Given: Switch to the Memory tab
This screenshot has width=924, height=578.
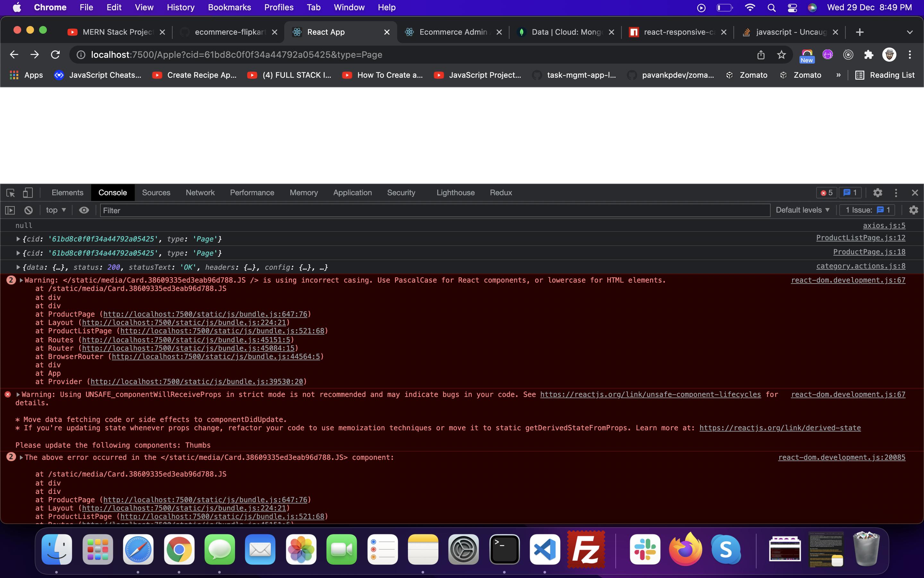Looking at the screenshot, I should pyautogui.click(x=304, y=193).
